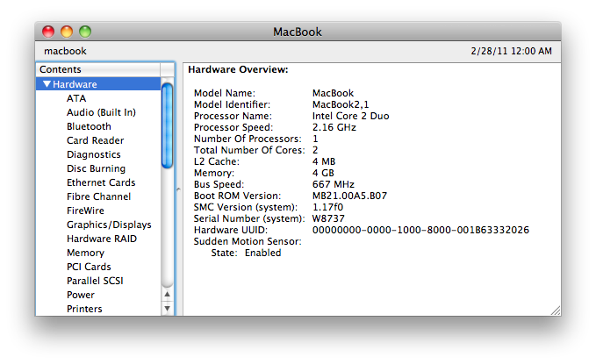Choose Card Reader from the list
This screenshot has height=364, width=596.
[96, 140]
